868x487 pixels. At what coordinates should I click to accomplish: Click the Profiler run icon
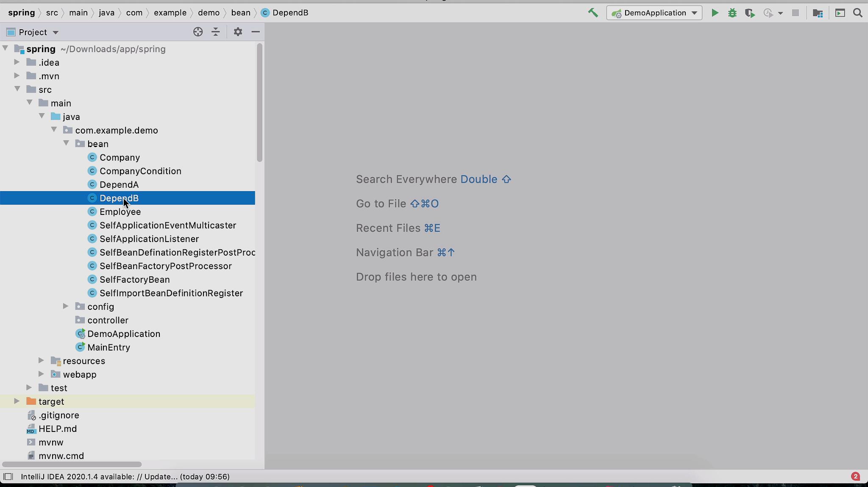click(768, 13)
